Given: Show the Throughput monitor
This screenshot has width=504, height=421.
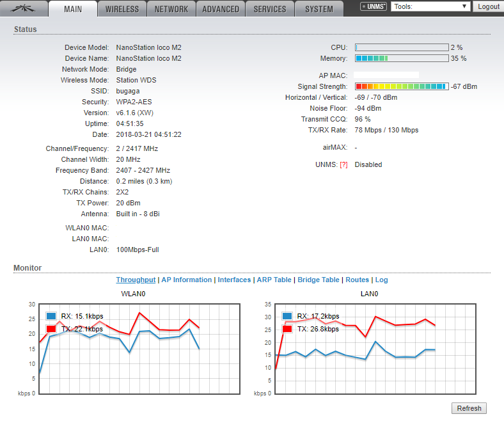Looking at the screenshot, I should coord(136,280).
